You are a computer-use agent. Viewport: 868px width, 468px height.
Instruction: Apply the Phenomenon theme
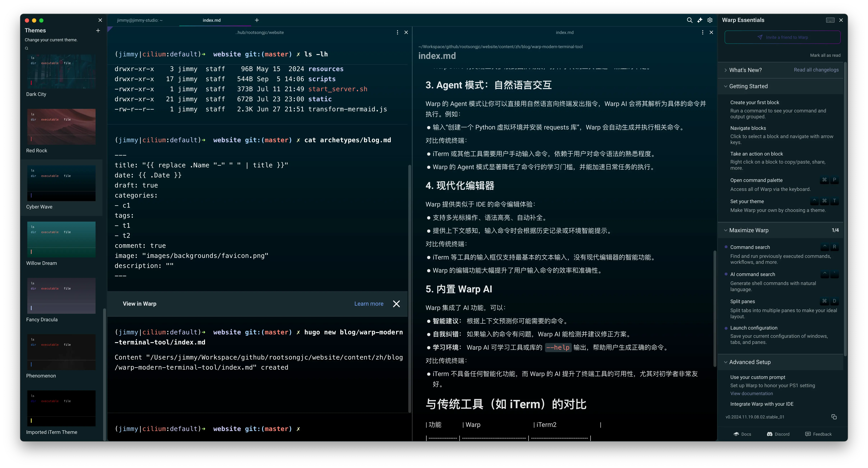(61, 352)
